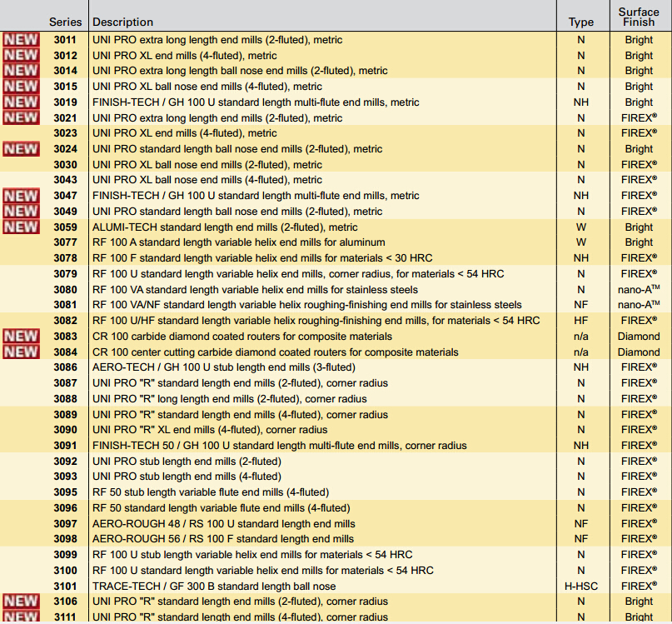Click the Surface Finish column header

639,17
